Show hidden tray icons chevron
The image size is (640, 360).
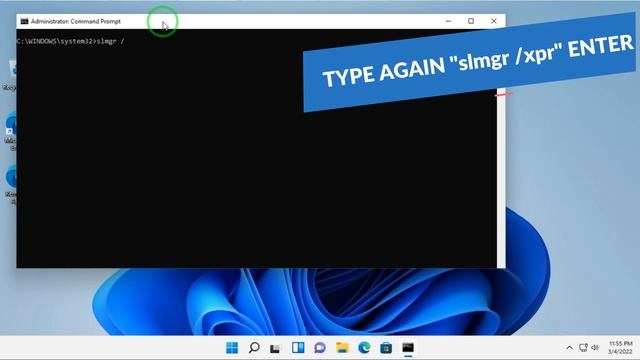(x=569, y=348)
